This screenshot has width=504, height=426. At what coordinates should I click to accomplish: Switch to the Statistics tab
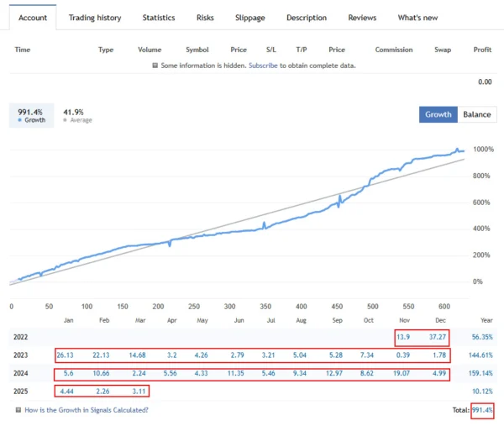coord(159,18)
